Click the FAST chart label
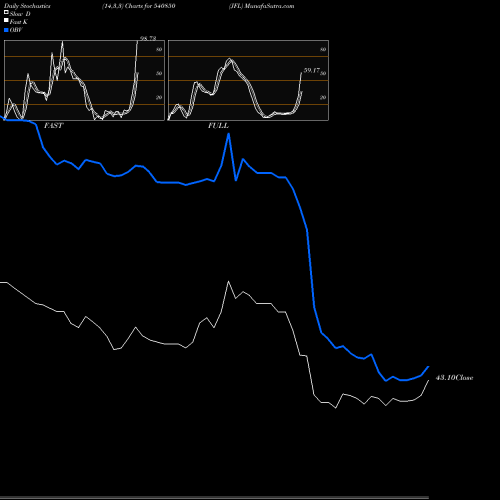 click(x=53, y=126)
